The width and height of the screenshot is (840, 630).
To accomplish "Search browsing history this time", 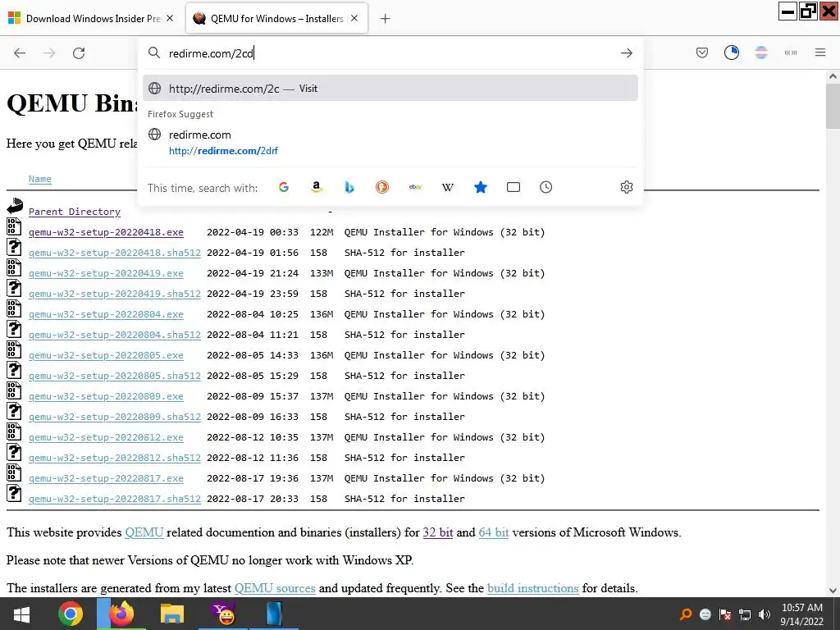I will pos(546,187).
